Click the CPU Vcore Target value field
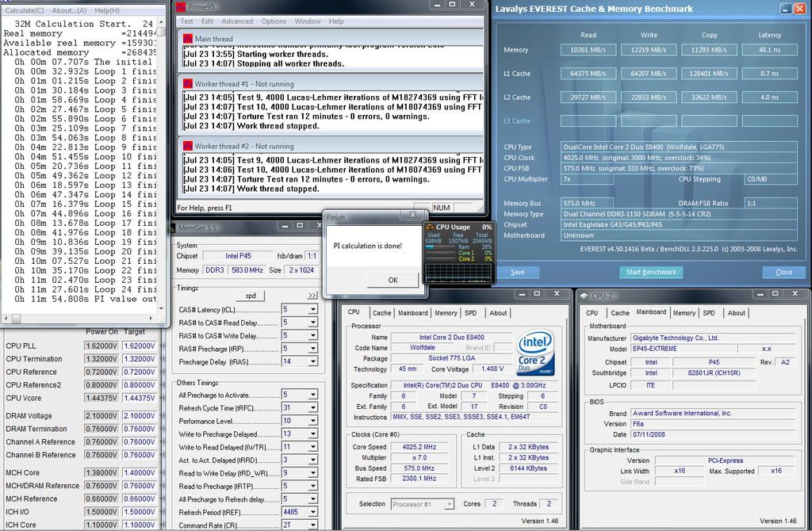This screenshot has width=812, height=531. tap(140, 398)
